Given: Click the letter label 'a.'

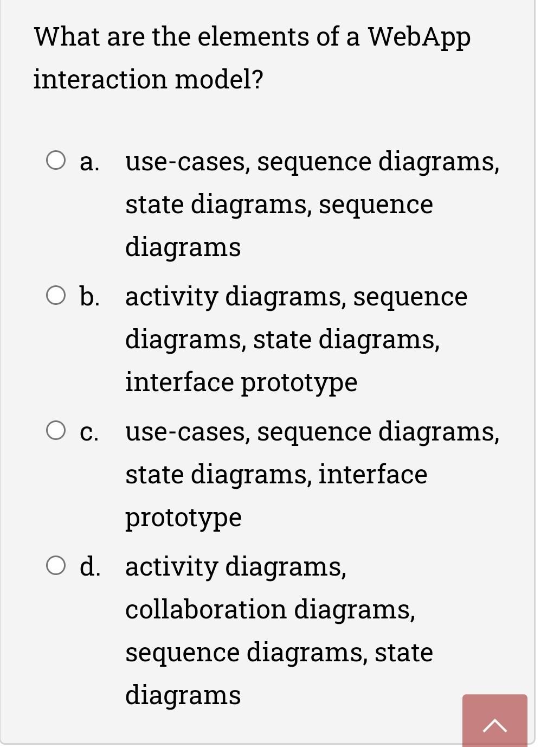Looking at the screenshot, I should [x=89, y=162].
